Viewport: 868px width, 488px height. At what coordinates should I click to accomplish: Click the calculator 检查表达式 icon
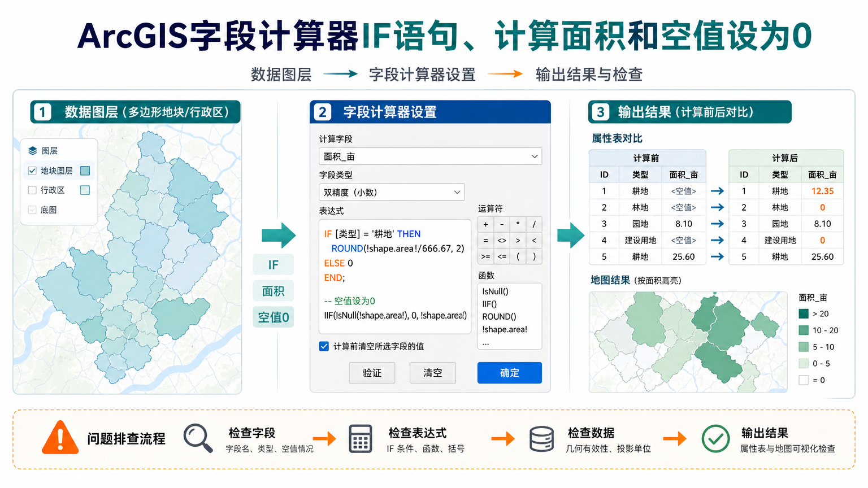[x=360, y=438]
